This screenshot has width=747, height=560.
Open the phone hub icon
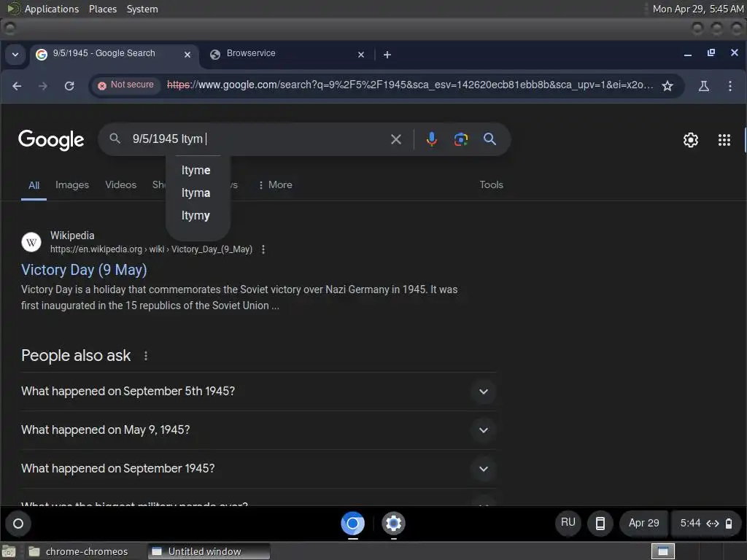(600, 524)
